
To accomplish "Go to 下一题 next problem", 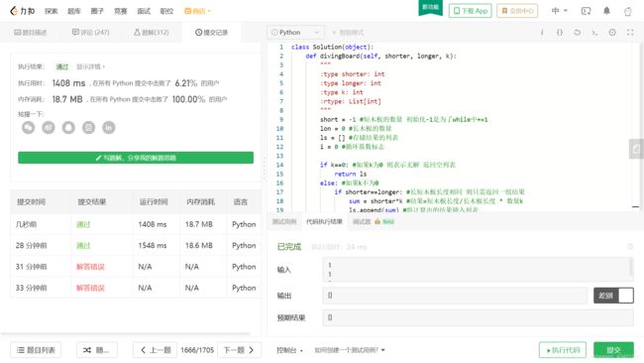I will (x=239, y=350).
